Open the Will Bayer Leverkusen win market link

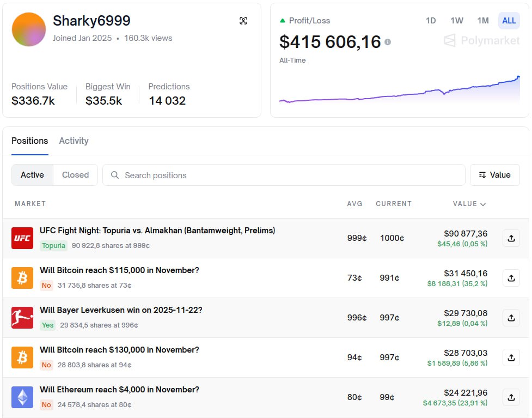click(x=121, y=310)
